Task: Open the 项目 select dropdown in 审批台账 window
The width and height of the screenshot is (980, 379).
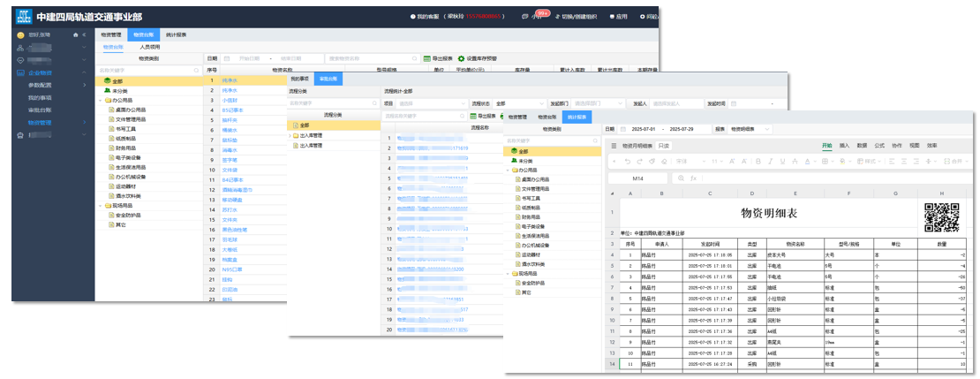Action: pyautogui.click(x=432, y=103)
